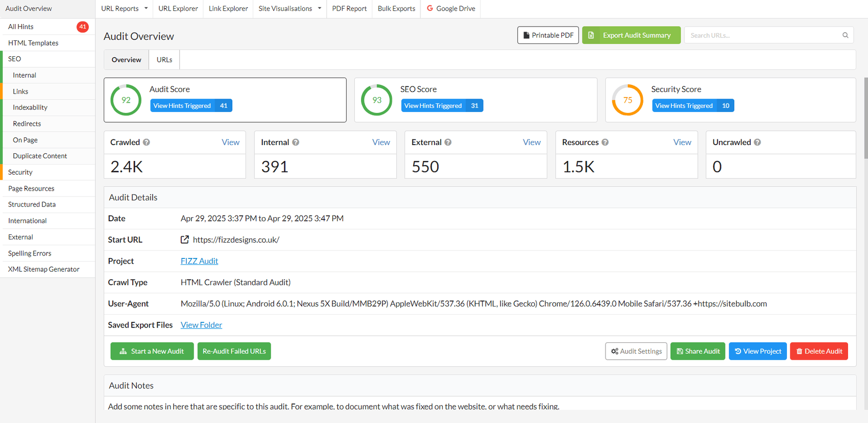Click Delete Audit button
Image resolution: width=868 pixels, height=423 pixels.
(819, 351)
